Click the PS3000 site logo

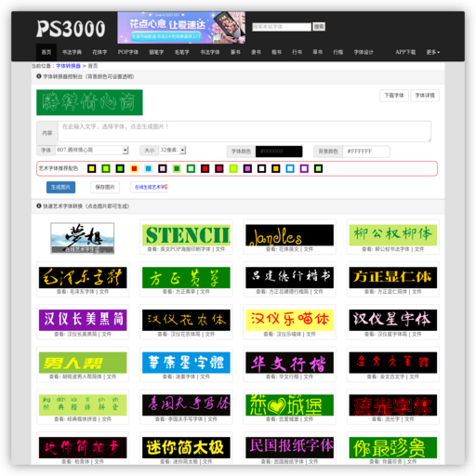pos(71,29)
